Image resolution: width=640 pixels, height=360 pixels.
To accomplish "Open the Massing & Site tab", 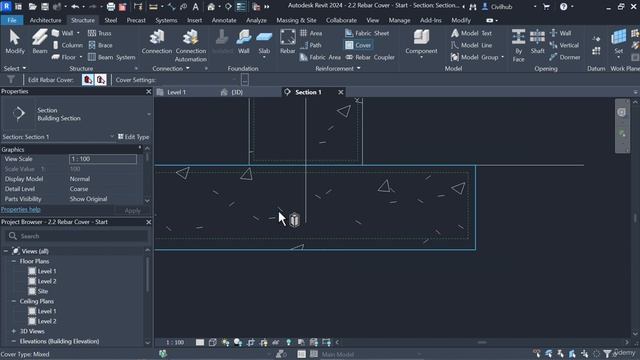I will (296, 20).
